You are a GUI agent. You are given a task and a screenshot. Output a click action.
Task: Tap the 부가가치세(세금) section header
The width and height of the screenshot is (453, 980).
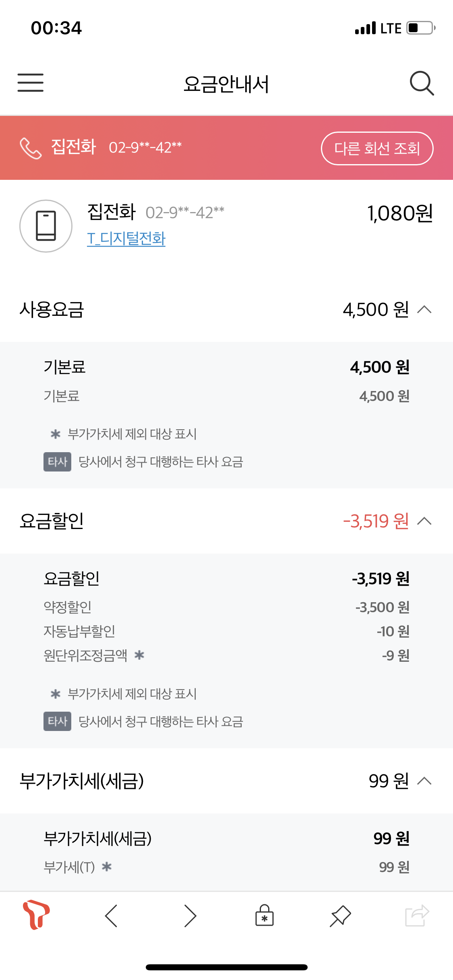[82, 781]
